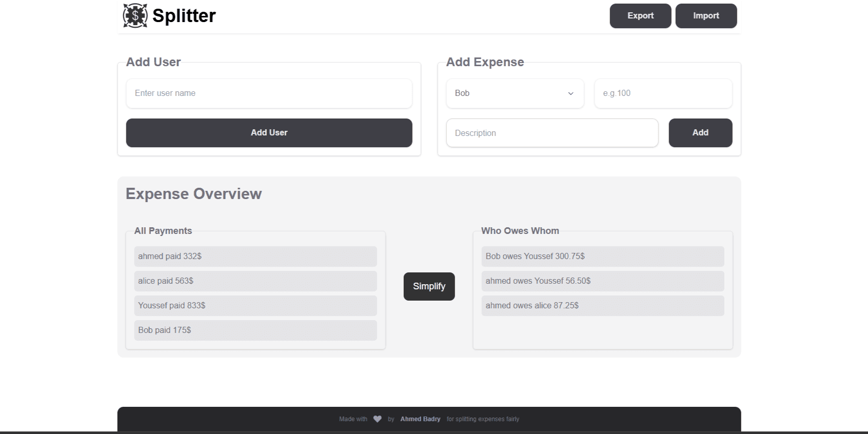
Task: Click the Description input field
Action: point(552,133)
